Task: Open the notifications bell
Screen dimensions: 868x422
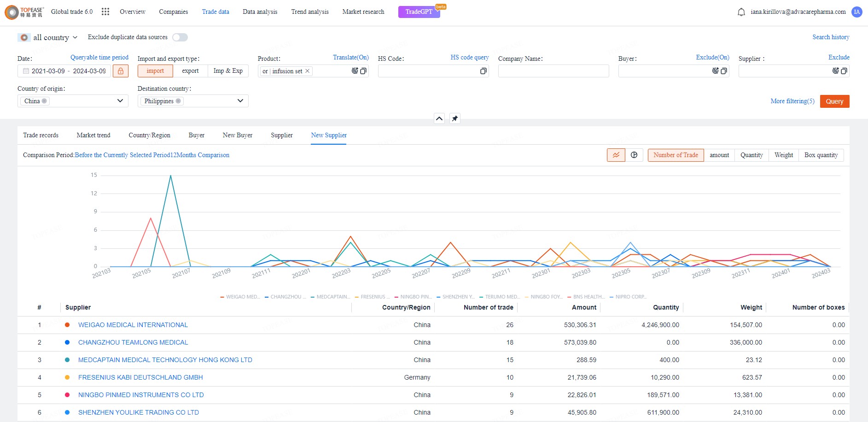Action: [x=741, y=12]
